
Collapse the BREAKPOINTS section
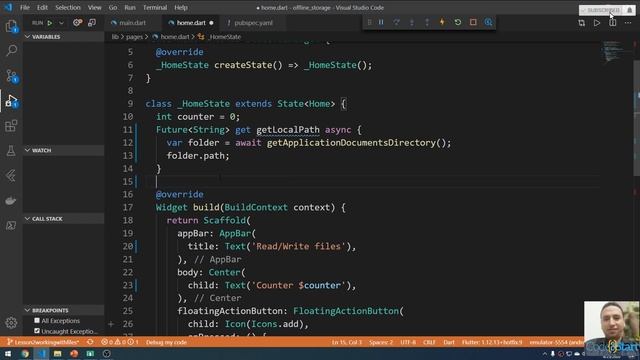[64, 310]
